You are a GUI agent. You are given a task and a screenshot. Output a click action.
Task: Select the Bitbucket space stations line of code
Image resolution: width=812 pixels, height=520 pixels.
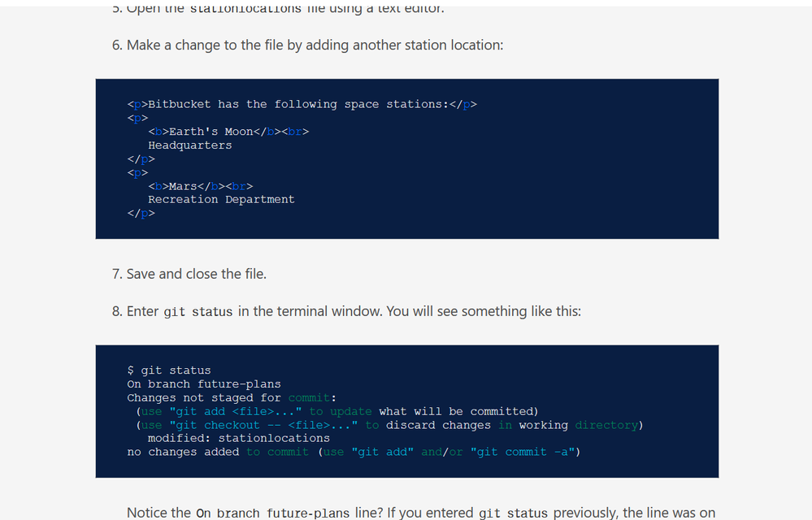tap(301, 104)
